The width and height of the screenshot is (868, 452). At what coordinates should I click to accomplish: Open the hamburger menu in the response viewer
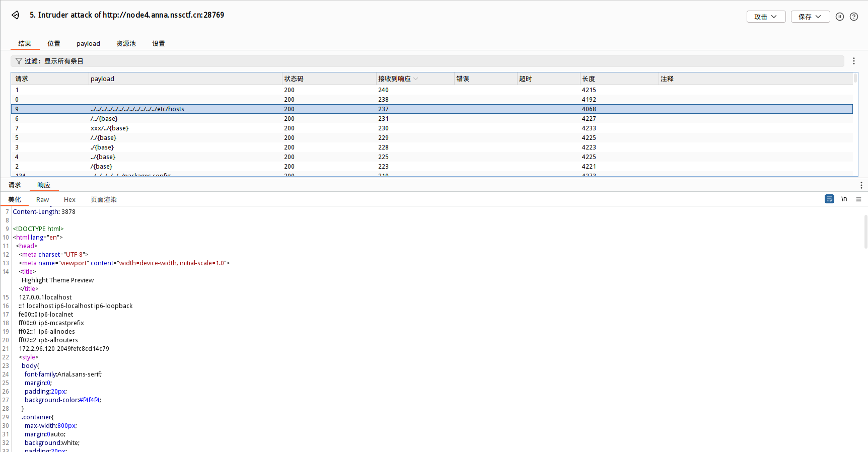click(x=859, y=199)
